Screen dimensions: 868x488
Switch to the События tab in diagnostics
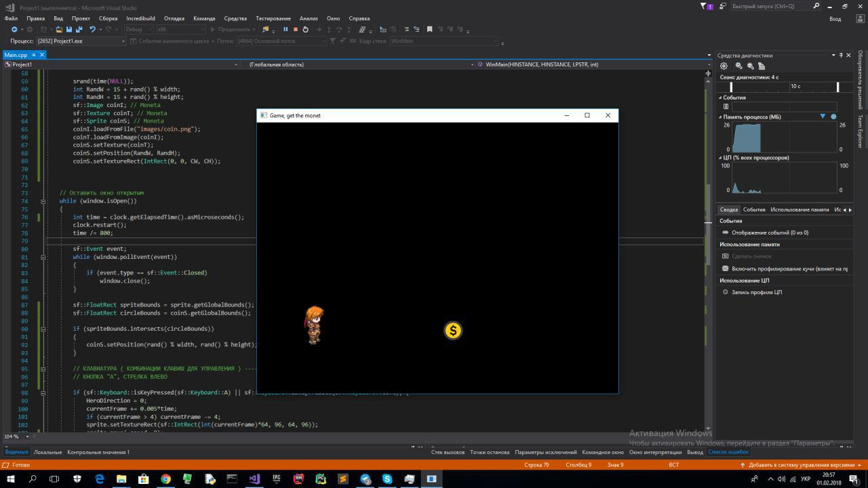[x=753, y=209]
